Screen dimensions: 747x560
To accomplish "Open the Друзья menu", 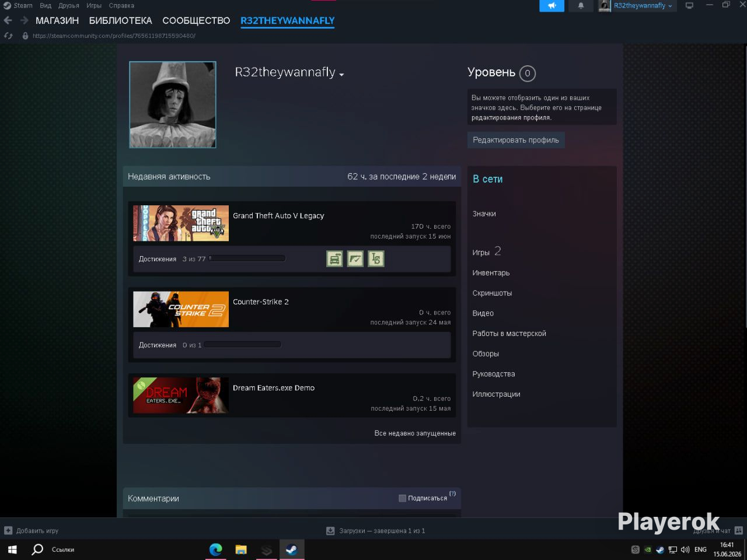I will click(69, 6).
